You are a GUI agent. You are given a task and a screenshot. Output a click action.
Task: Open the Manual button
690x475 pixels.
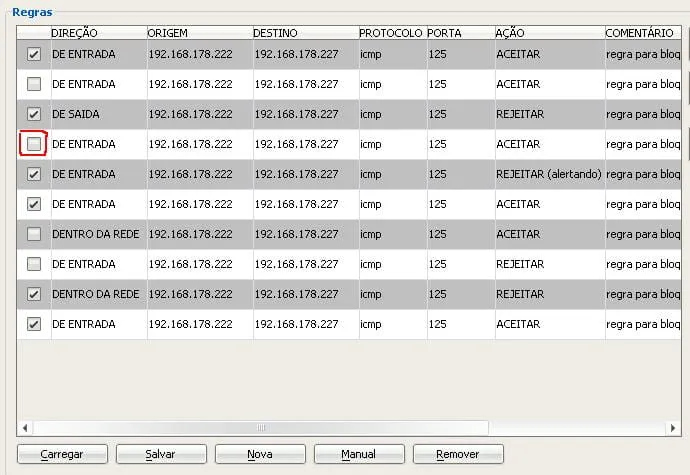tap(359, 454)
